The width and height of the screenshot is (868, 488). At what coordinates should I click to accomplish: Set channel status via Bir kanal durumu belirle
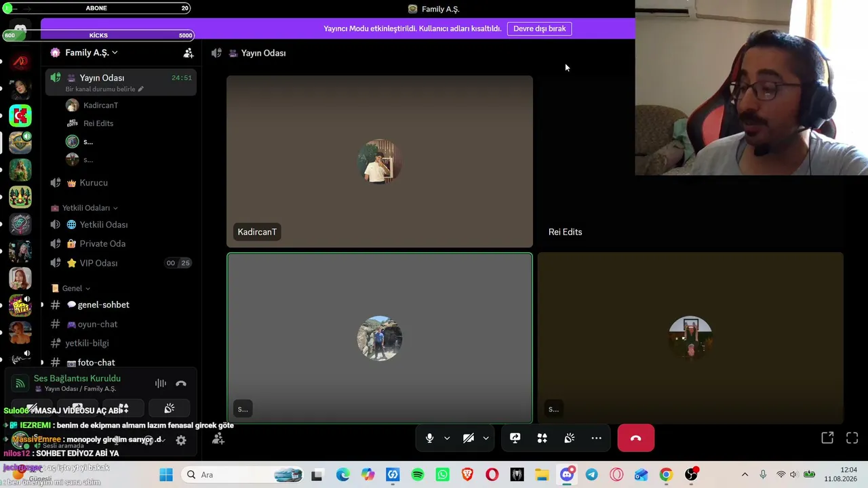tap(104, 89)
